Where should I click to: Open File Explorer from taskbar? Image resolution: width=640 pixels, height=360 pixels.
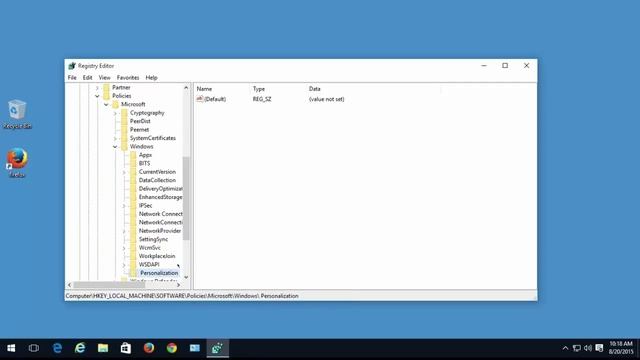click(103, 348)
